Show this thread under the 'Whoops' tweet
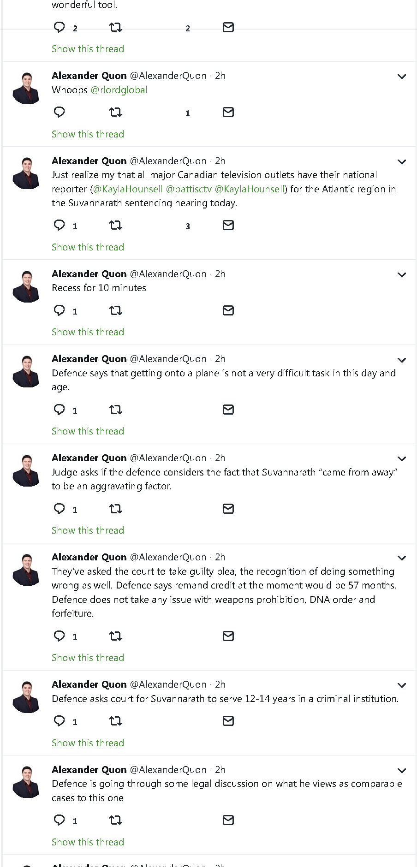The height and width of the screenshot is (868, 417). point(88,134)
